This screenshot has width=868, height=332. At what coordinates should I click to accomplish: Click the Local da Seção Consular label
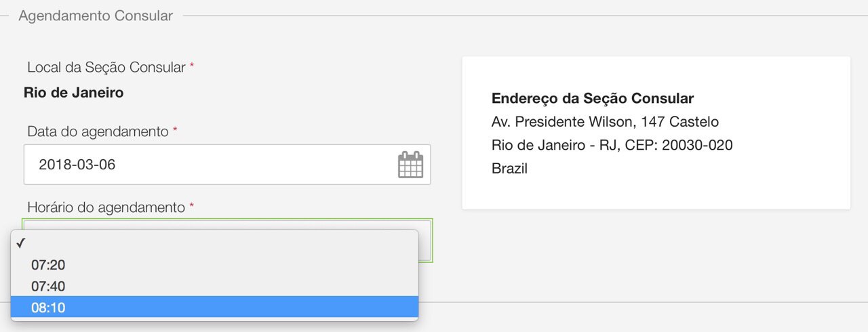[x=106, y=68]
